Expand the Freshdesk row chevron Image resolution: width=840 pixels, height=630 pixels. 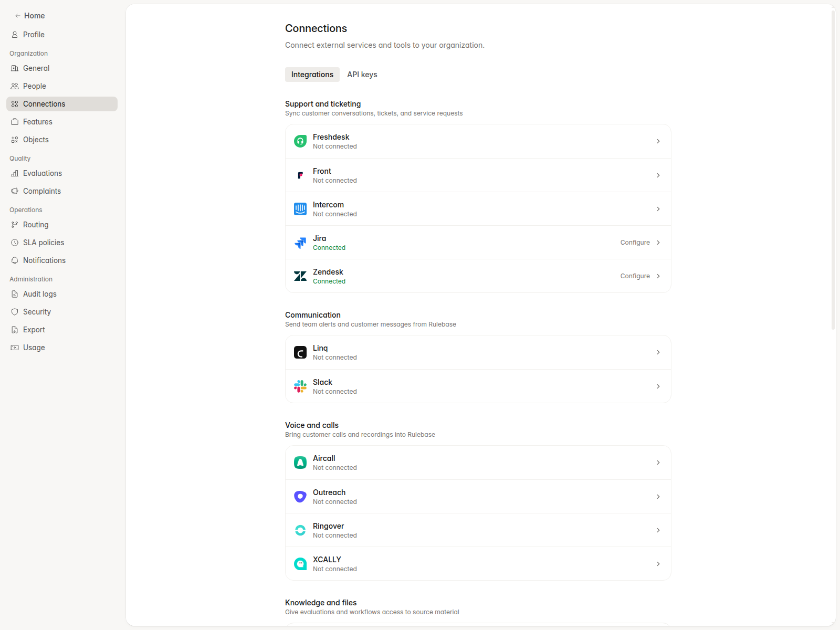[x=658, y=141]
